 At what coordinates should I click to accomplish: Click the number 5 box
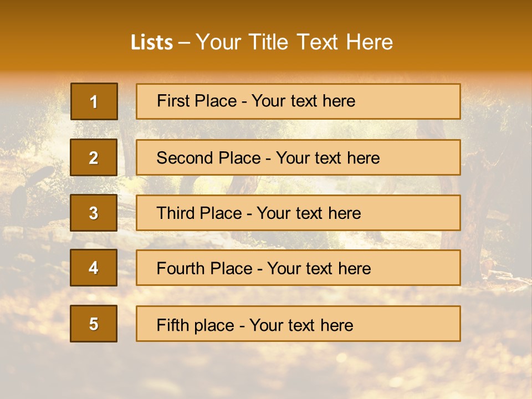[x=94, y=324]
